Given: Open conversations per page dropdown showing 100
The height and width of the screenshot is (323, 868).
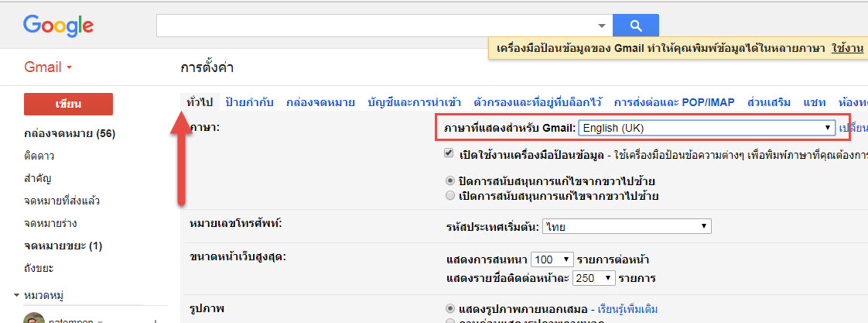Looking at the screenshot, I should [554, 259].
